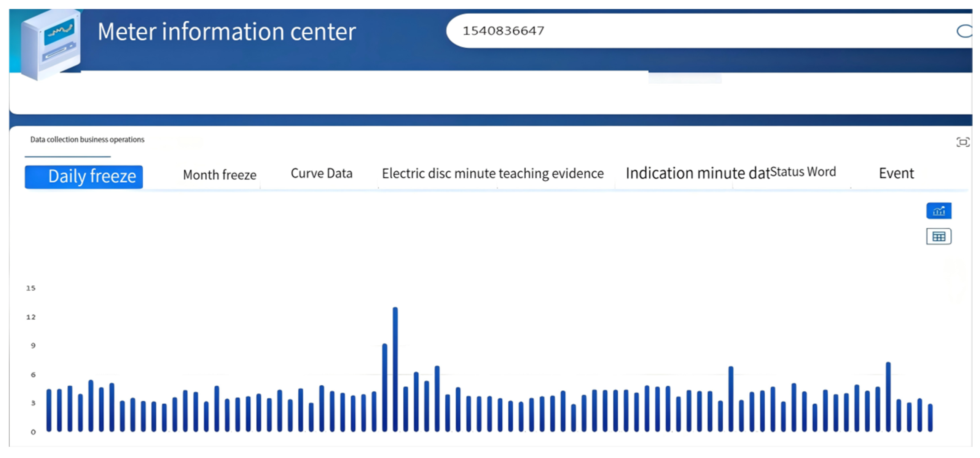Switch to the Curve Data tab
The width and height of the screenshot is (980, 458).
pos(322,173)
